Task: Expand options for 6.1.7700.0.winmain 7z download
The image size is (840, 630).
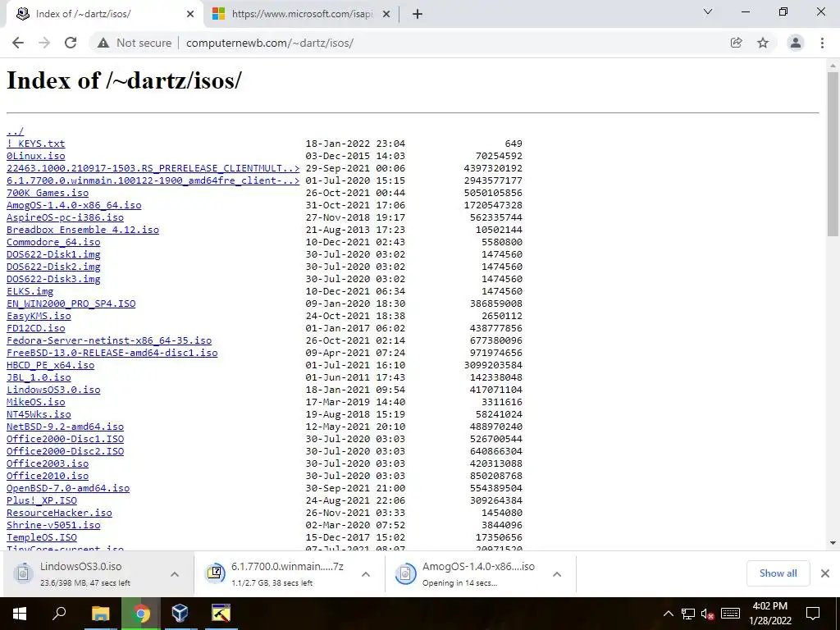Action: [x=366, y=574]
